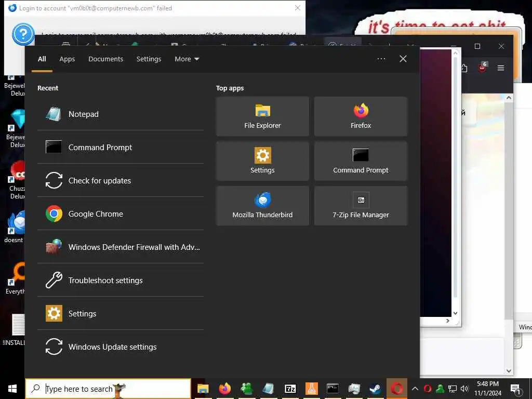Expand the More filter dropdown

(x=187, y=59)
